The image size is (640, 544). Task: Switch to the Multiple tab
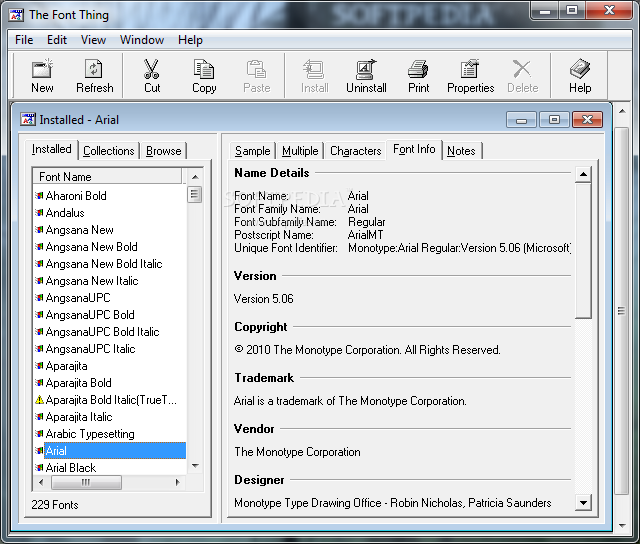click(300, 151)
